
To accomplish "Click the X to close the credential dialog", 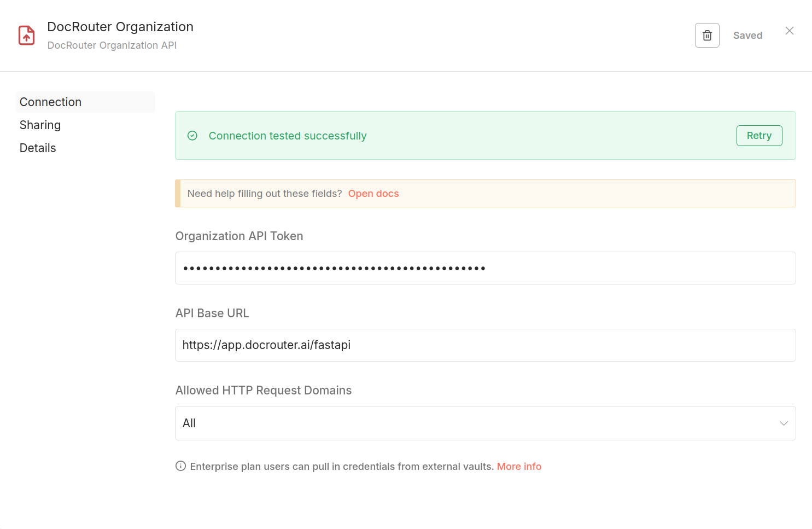I will click(x=789, y=31).
